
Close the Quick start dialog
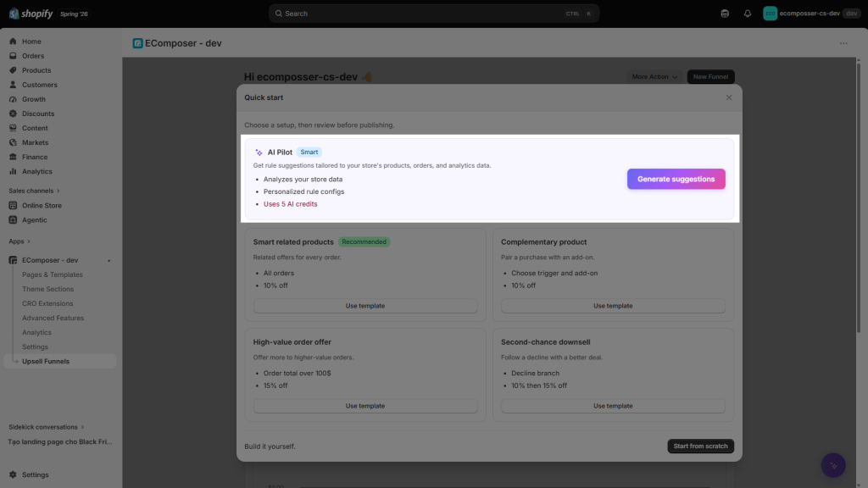click(x=728, y=97)
